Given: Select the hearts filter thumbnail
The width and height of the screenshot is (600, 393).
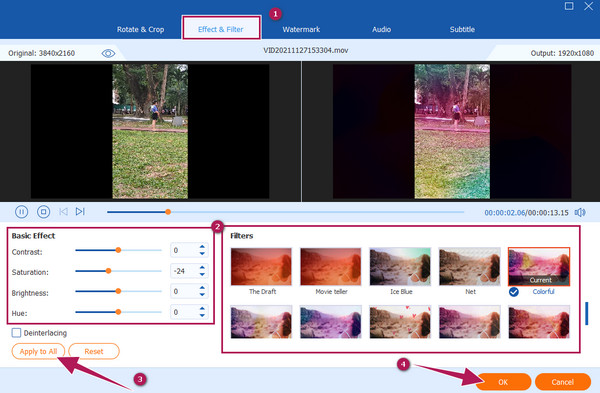Looking at the screenshot, I should 400,322.
